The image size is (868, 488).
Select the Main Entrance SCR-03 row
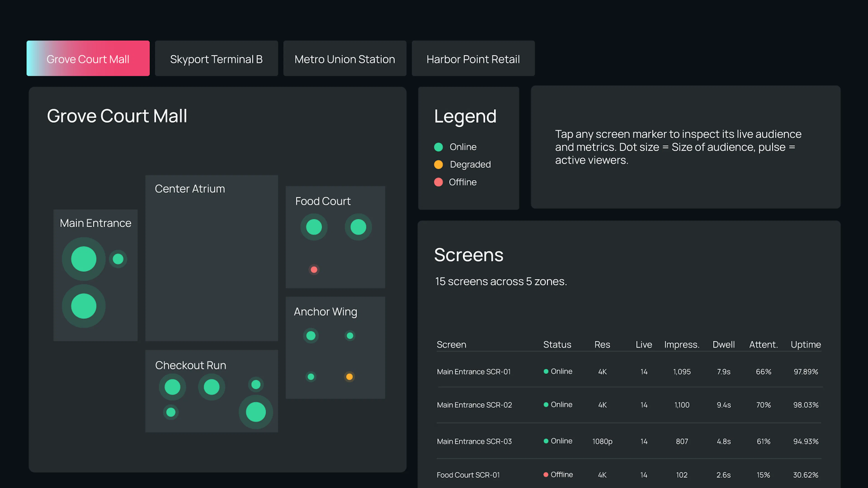[629, 441]
